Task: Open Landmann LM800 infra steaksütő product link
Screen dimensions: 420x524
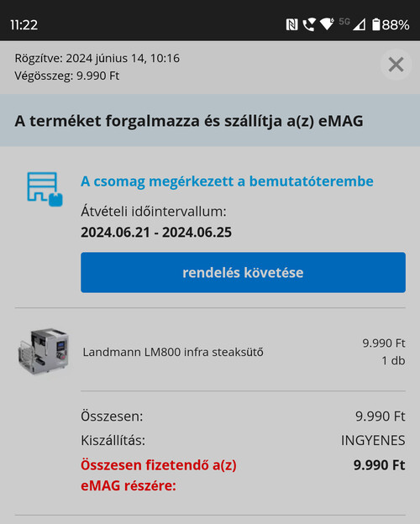Action: click(173, 352)
